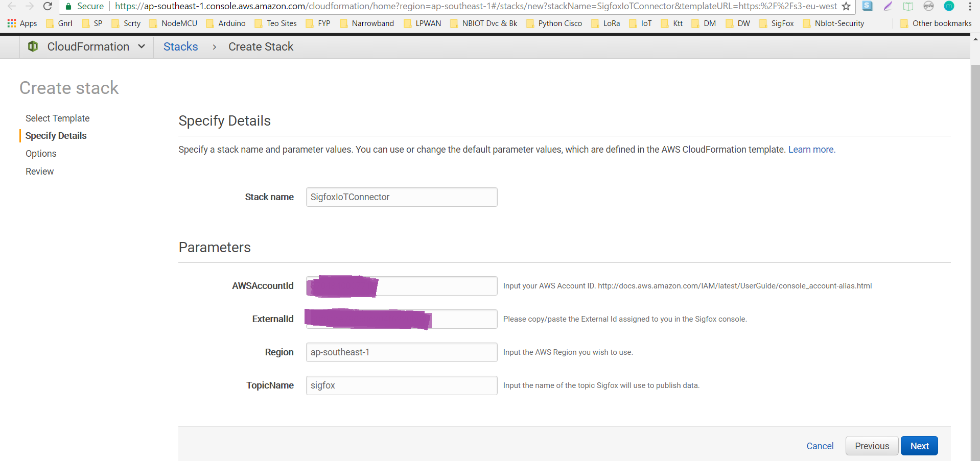980x461 pixels.
Task: Open the teal profile avatar icon
Action: (x=949, y=6)
